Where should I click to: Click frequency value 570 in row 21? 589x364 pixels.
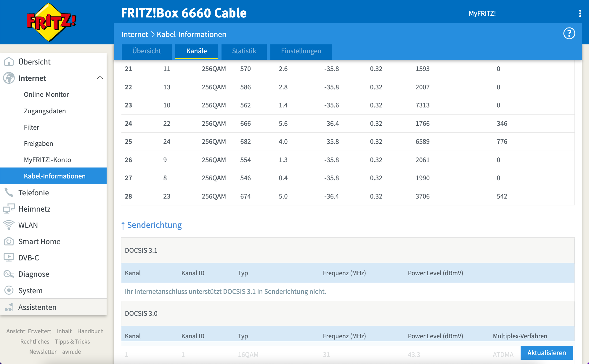click(245, 69)
